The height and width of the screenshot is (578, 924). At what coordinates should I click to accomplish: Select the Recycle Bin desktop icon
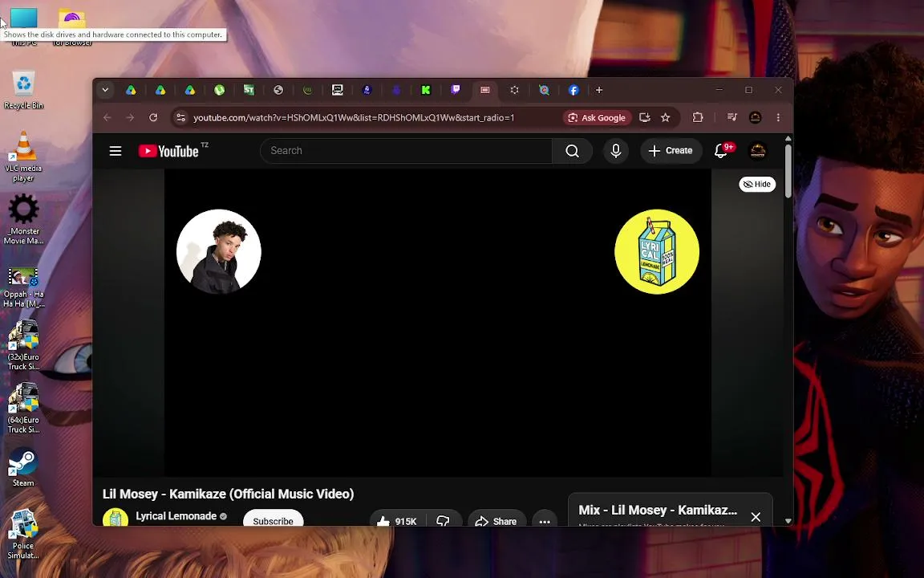click(x=23, y=90)
